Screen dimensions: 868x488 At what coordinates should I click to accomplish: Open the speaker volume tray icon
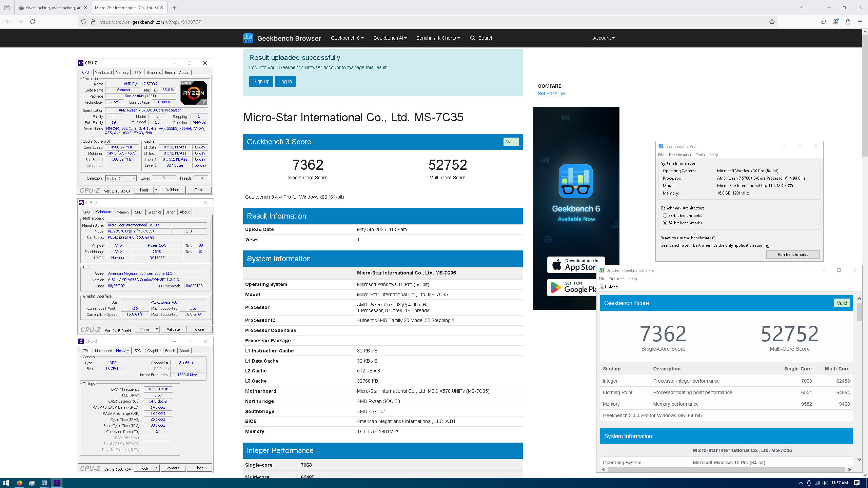[825, 483]
